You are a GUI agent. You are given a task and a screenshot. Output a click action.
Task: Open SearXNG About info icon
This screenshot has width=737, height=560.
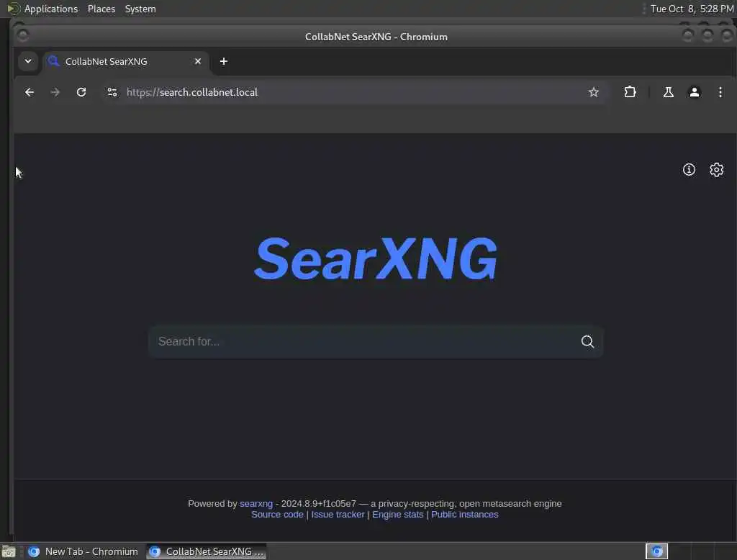pyautogui.click(x=689, y=169)
